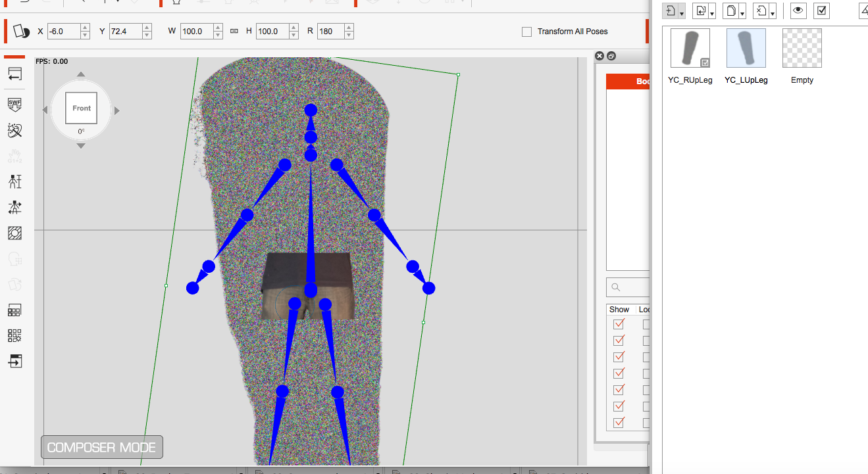Decrease H value with down stepper arrow
The width and height of the screenshot is (868, 474).
pos(295,35)
